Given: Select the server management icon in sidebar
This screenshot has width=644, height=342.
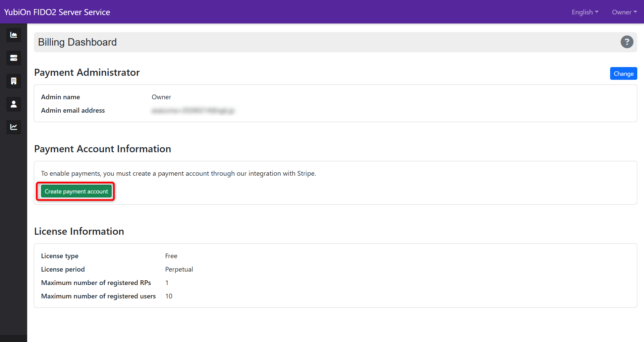Looking at the screenshot, I should pyautogui.click(x=13, y=58).
